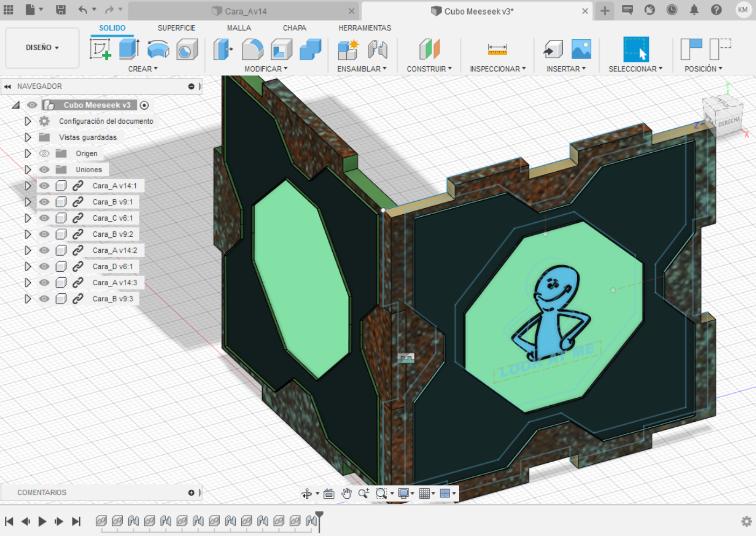
Task: Expand the Vistas guardadas node
Action: tap(27, 137)
